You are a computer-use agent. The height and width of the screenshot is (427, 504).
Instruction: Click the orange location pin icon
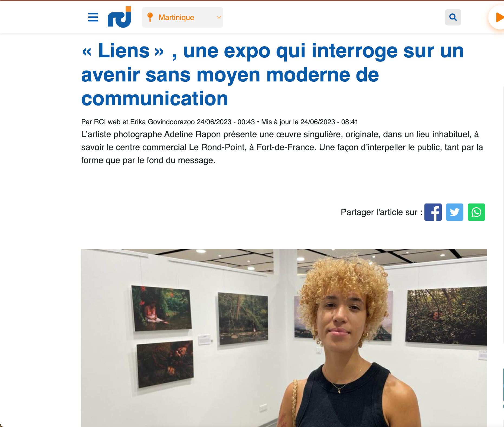coord(150,17)
